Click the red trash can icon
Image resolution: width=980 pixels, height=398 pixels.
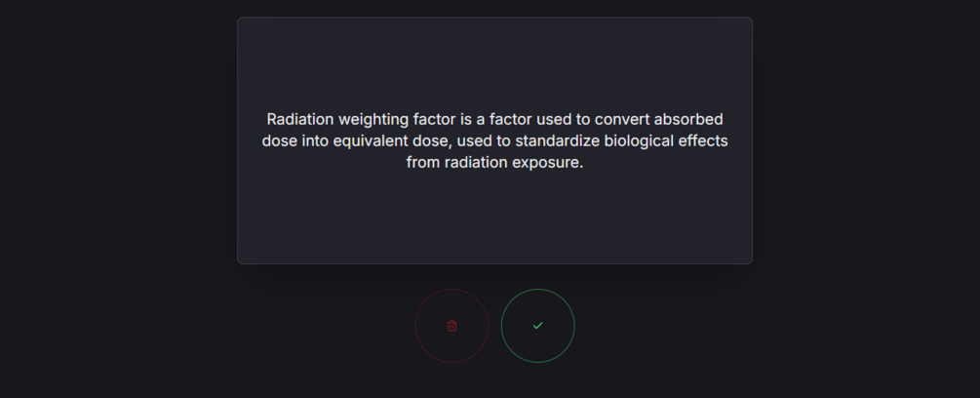451,326
